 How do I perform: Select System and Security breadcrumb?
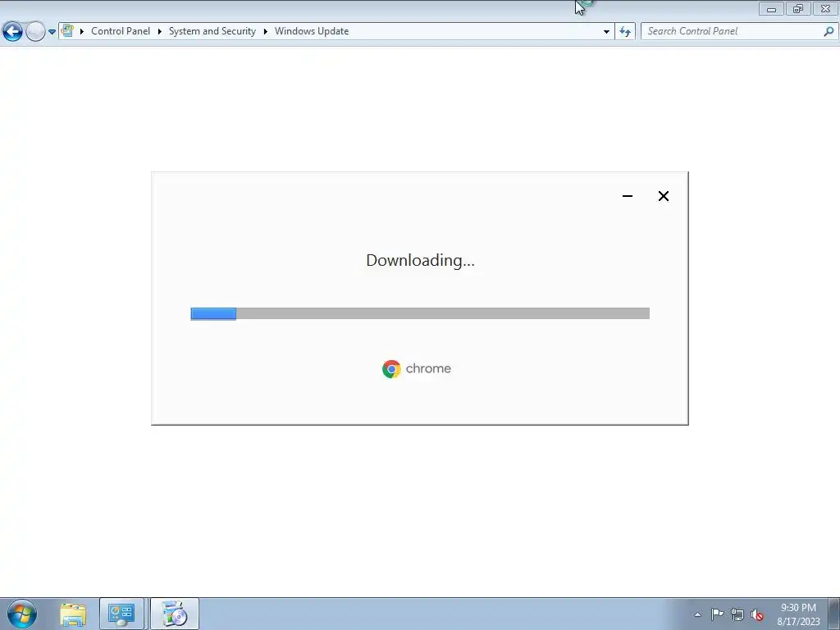coord(212,31)
